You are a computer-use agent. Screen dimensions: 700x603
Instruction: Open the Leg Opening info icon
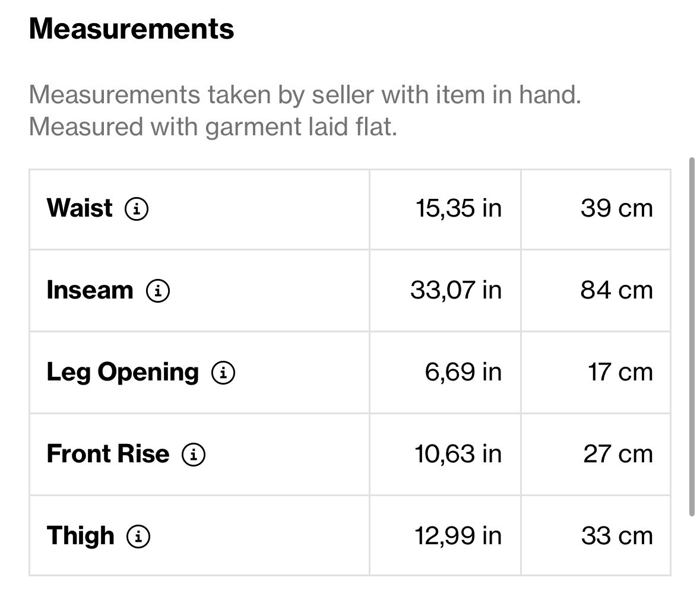click(223, 372)
